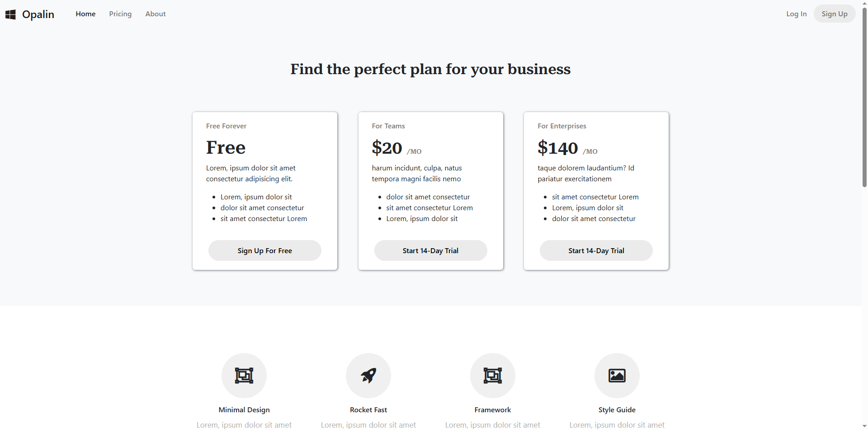Click the Free plan title

[226, 147]
